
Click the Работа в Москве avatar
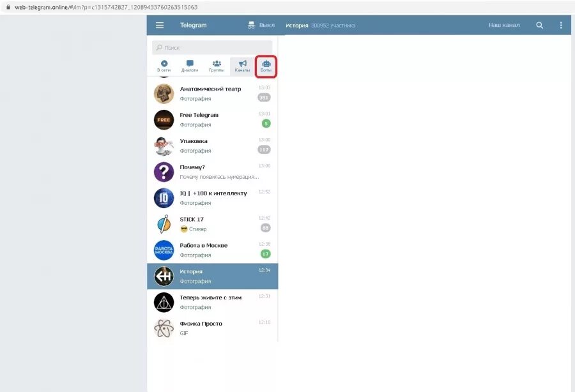(x=164, y=250)
